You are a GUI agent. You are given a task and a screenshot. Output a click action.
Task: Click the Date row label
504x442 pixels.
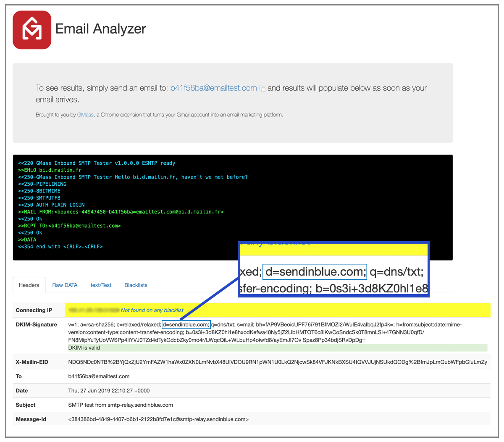[22, 390]
